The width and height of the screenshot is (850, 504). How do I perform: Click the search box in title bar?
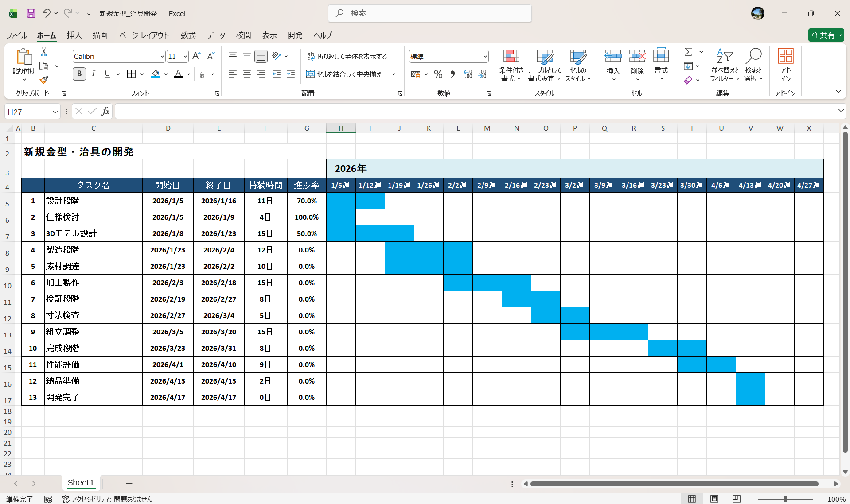(x=430, y=13)
